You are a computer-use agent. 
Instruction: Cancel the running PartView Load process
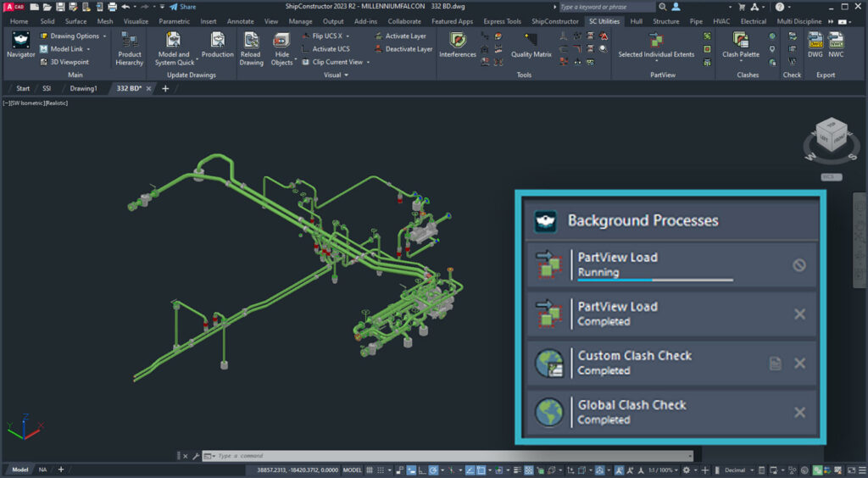(798, 265)
